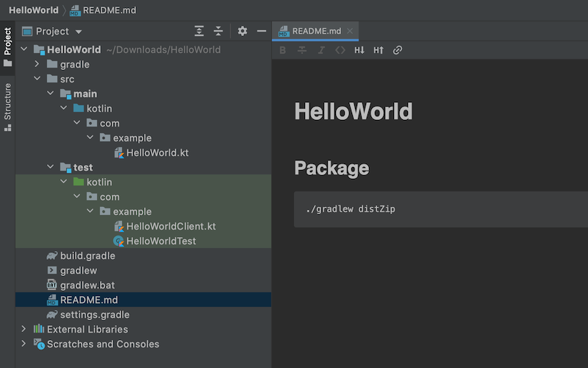This screenshot has width=588, height=368.
Task: Insert a link using the toolbar
Action: 398,51
